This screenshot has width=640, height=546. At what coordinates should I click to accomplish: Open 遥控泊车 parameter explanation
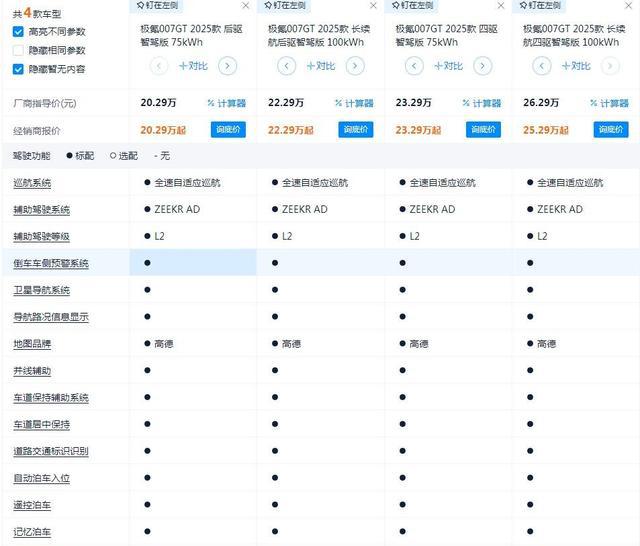click(x=32, y=505)
